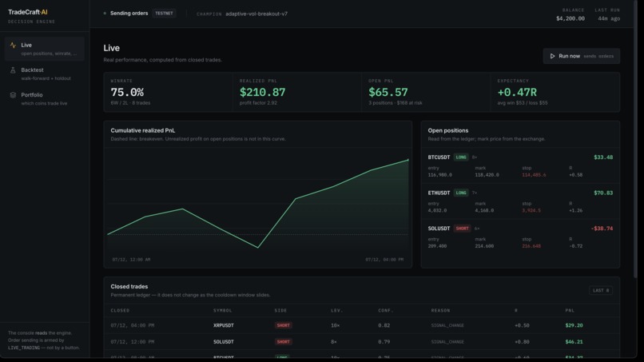
Task: Click the 07/12, 04:00 PM closed timestamp
Action: tap(133, 325)
